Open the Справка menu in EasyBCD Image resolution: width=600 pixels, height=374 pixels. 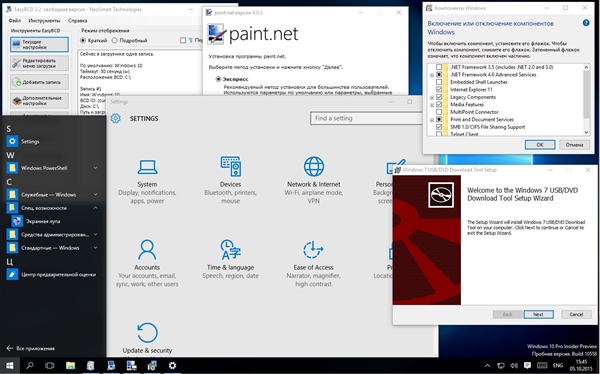(x=78, y=20)
